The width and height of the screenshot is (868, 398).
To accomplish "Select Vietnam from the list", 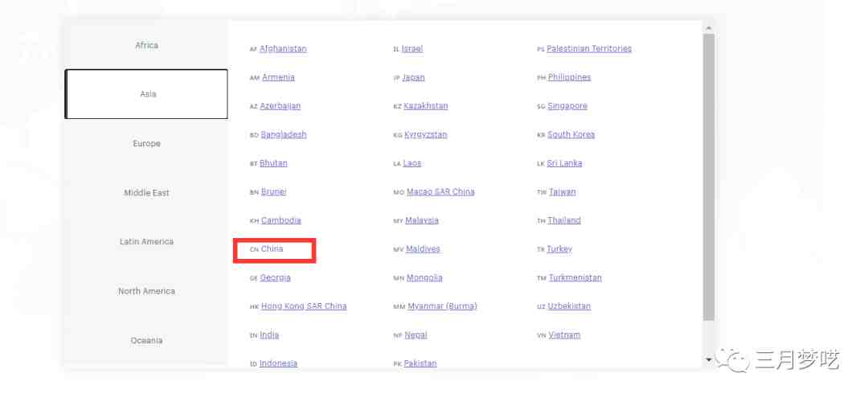I will pyautogui.click(x=565, y=335).
